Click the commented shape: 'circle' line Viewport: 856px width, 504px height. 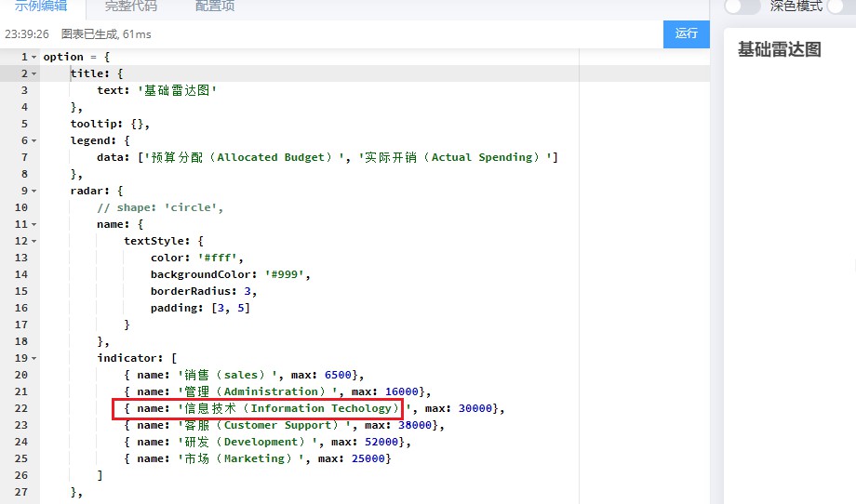(x=160, y=207)
